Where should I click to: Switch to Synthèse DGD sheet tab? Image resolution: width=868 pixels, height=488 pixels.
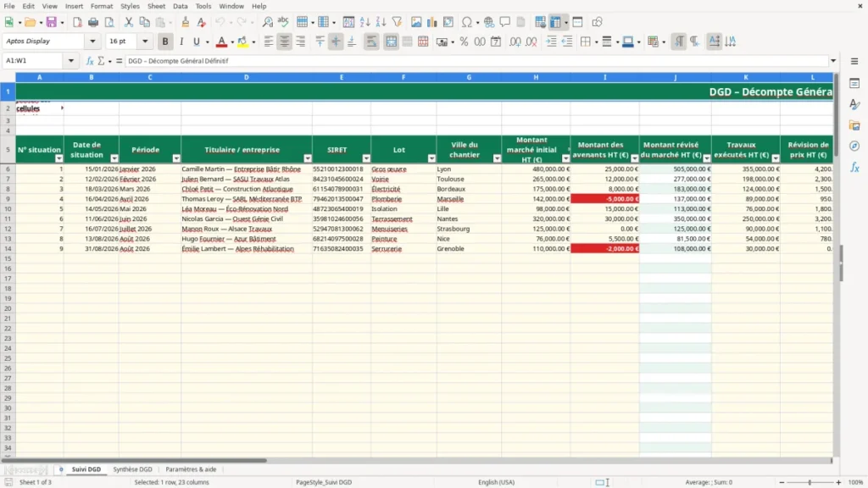(132, 469)
